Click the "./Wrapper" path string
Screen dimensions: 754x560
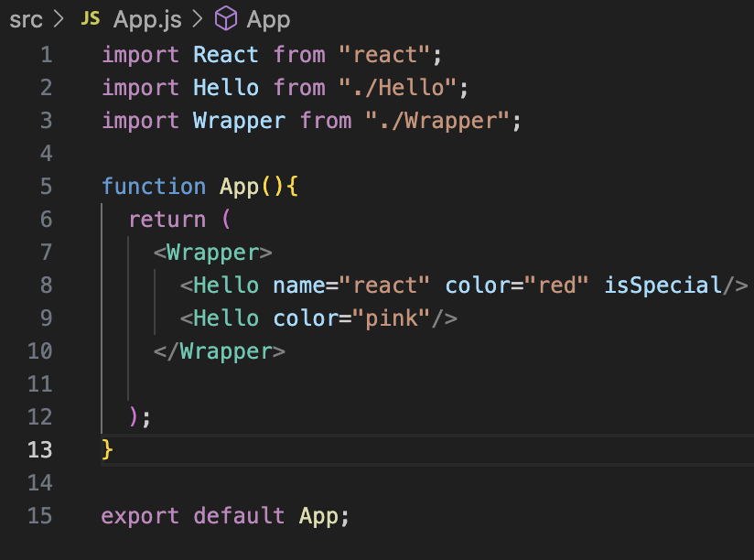436,121
